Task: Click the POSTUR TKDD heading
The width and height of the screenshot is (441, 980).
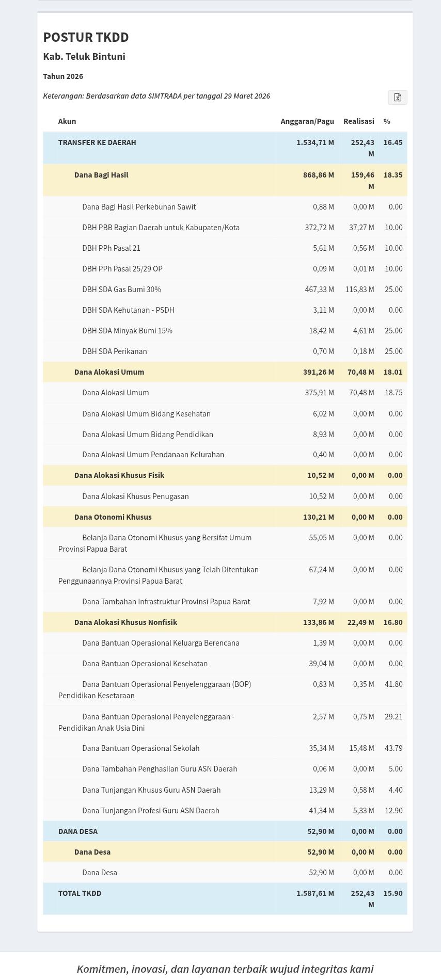Action: pyautogui.click(x=86, y=37)
